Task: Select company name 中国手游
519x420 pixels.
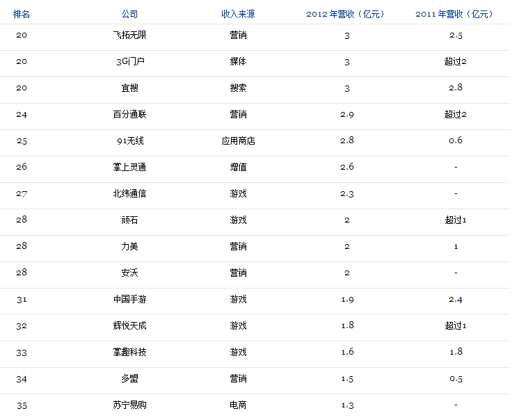Action: (x=129, y=299)
